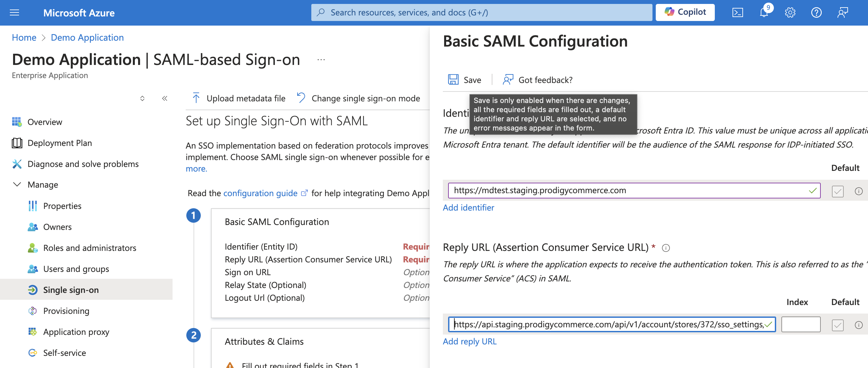The image size is (868, 368).
Task: Open the help question mark icon
Action: click(816, 13)
